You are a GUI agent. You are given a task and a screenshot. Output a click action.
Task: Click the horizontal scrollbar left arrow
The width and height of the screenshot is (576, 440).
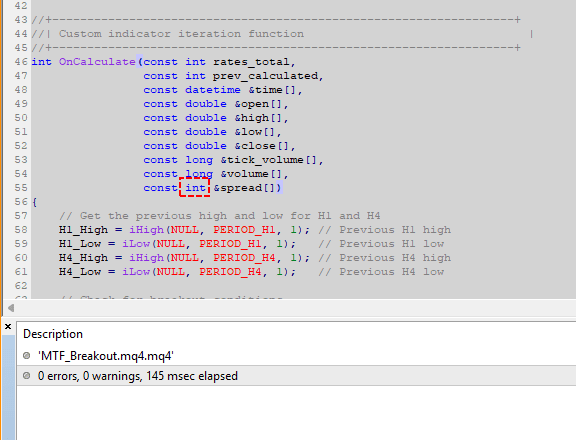11,308
